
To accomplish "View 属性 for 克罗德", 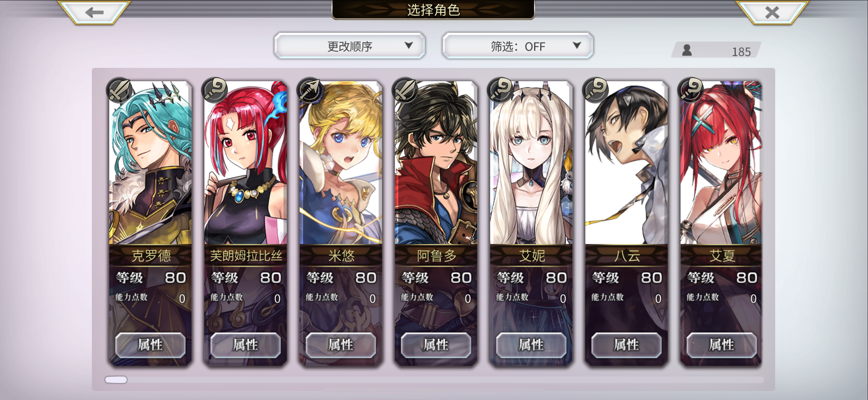I will click(150, 345).
